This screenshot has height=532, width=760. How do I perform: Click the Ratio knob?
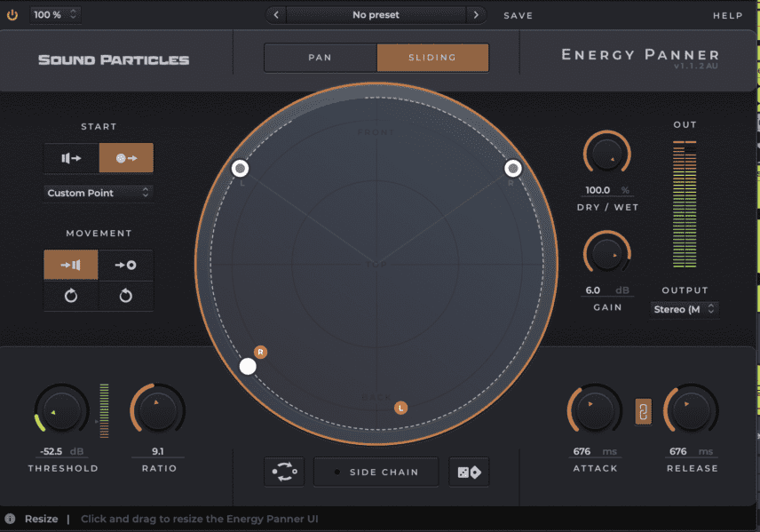(157, 410)
